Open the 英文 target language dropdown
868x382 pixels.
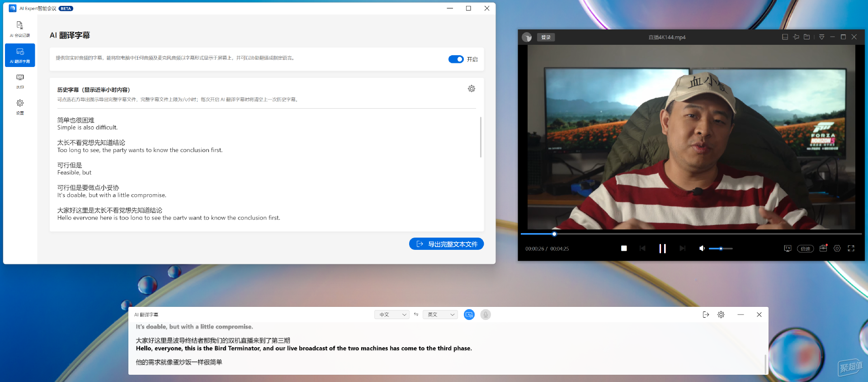pyautogui.click(x=440, y=315)
